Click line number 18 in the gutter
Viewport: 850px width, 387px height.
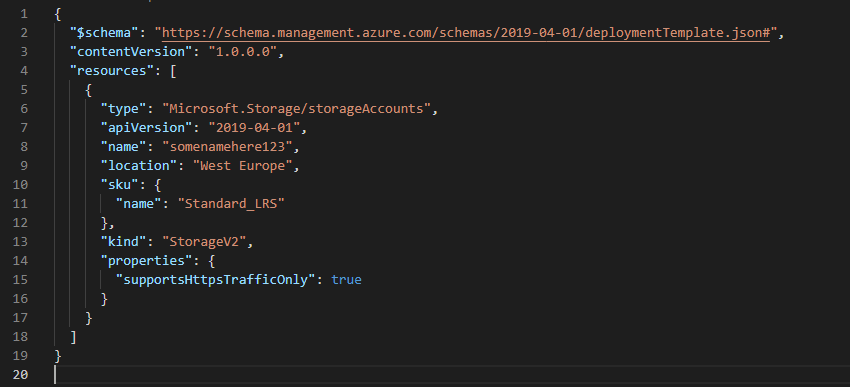[20, 337]
